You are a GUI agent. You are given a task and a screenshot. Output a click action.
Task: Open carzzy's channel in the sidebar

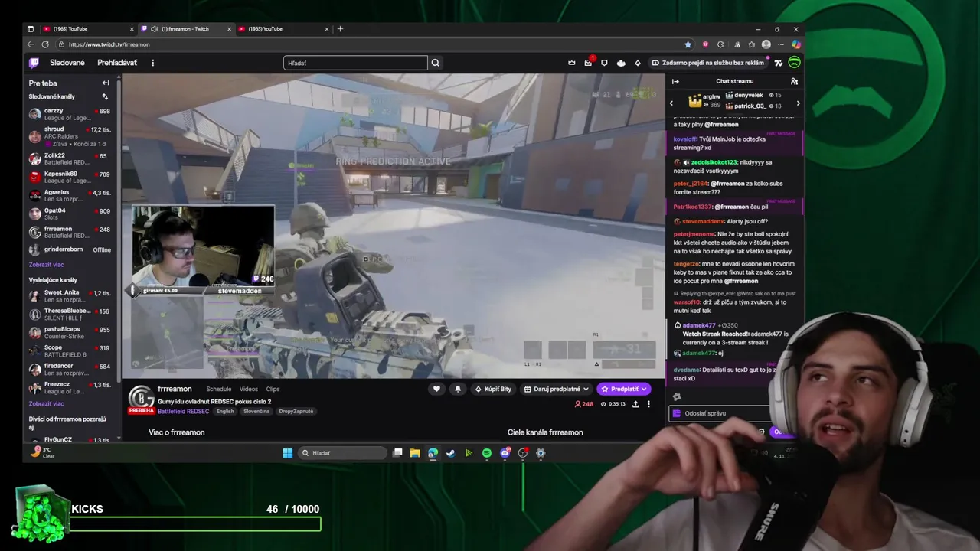click(70, 114)
